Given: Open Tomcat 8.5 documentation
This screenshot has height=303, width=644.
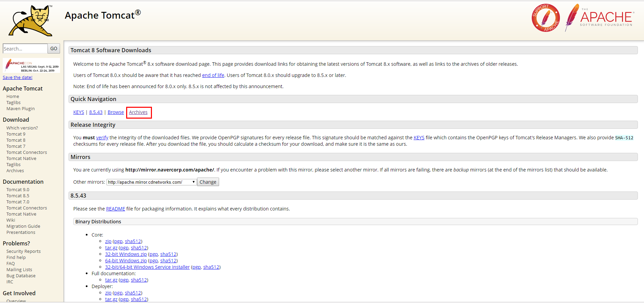Looking at the screenshot, I should (18, 196).
